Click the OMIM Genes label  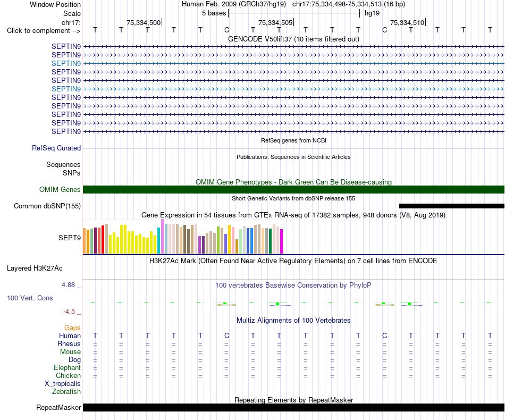60,189
